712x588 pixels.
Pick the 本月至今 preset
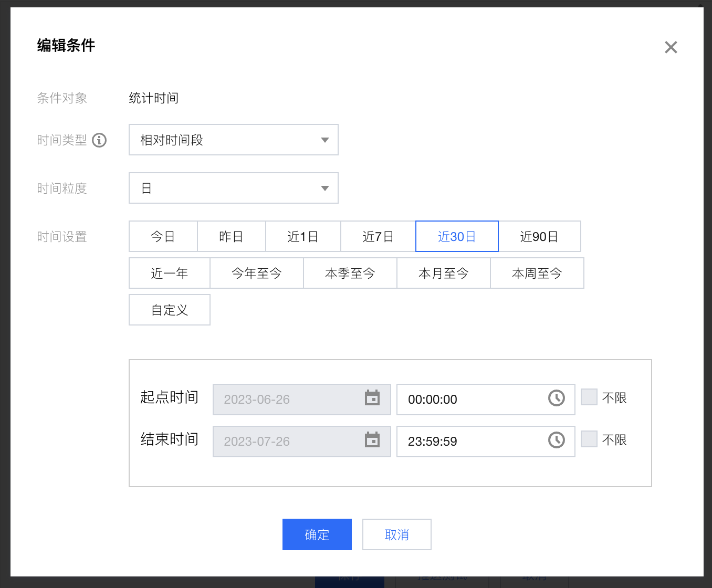coord(443,274)
